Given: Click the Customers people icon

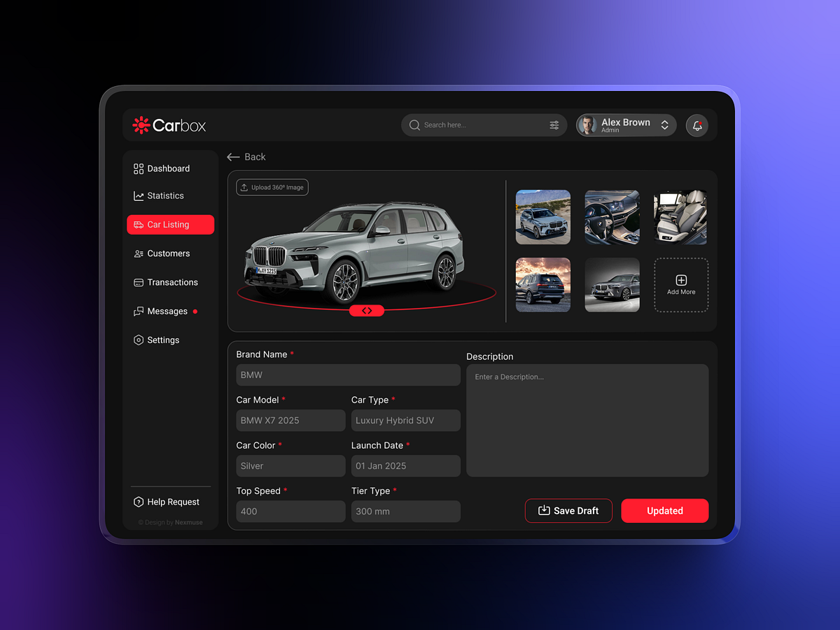Looking at the screenshot, I should [139, 253].
